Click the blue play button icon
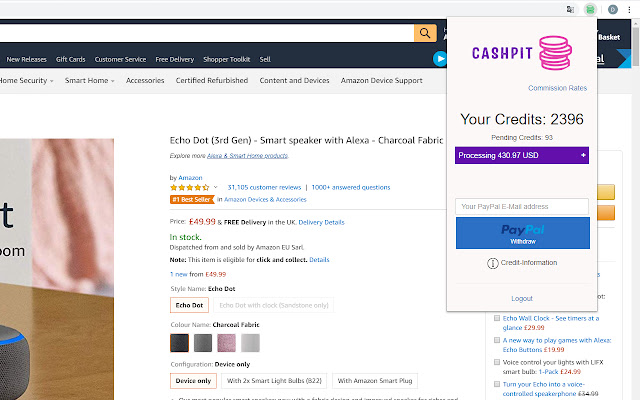Viewport: 640px width, 400px height. 440,59
